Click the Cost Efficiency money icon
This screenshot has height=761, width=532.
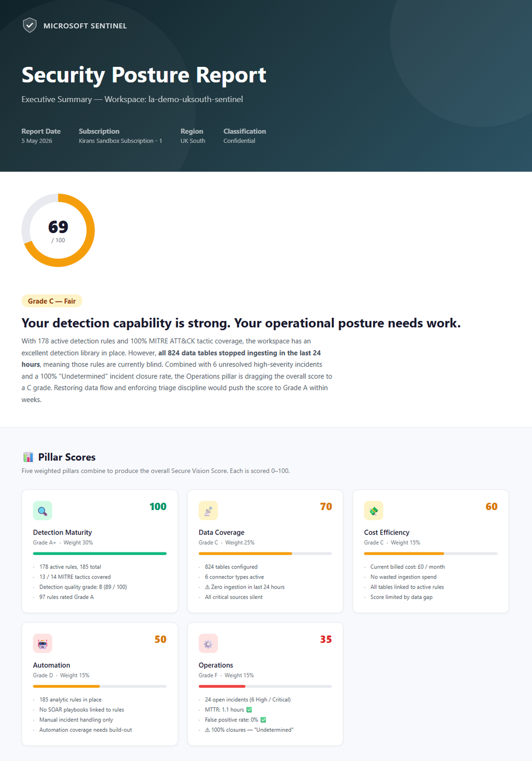click(374, 511)
